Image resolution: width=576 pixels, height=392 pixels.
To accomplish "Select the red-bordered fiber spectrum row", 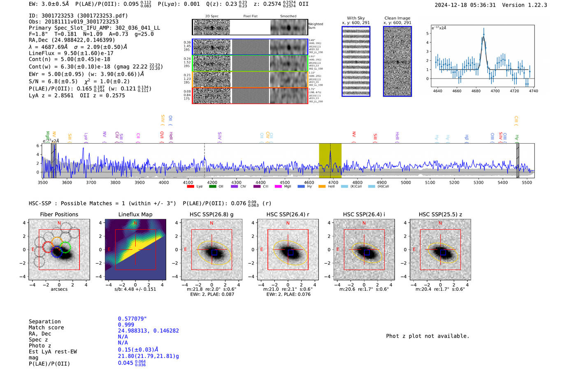I will [250, 95].
